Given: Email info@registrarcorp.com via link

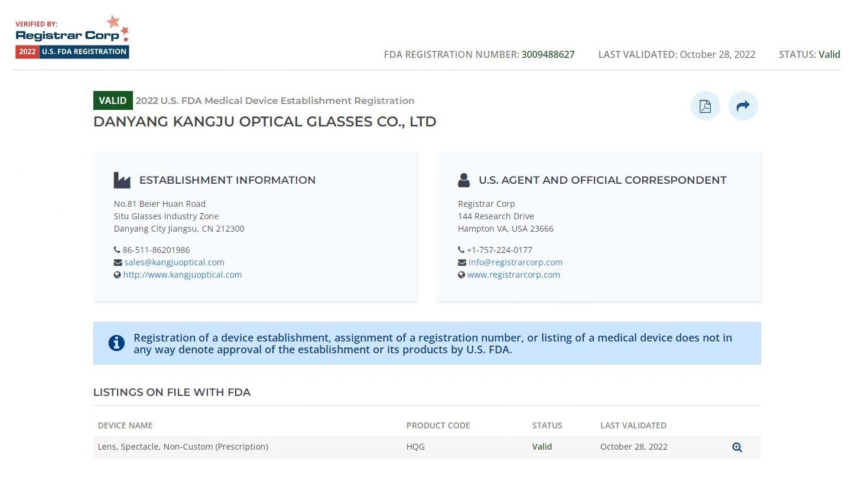Looking at the screenshot, I should pos(515,262).
